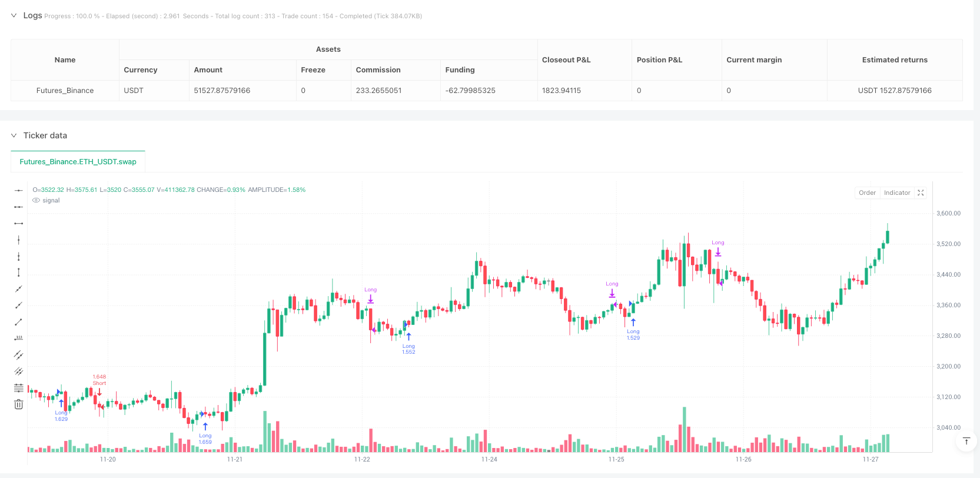Toggle the Order markers display
980x478 pixels.
[x=867, y=193]
